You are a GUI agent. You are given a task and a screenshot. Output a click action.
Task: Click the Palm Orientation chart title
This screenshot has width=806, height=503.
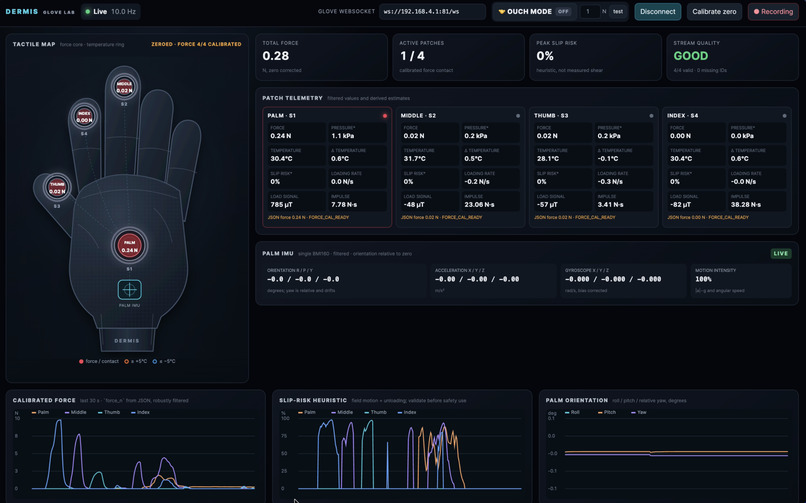point(577,400)
